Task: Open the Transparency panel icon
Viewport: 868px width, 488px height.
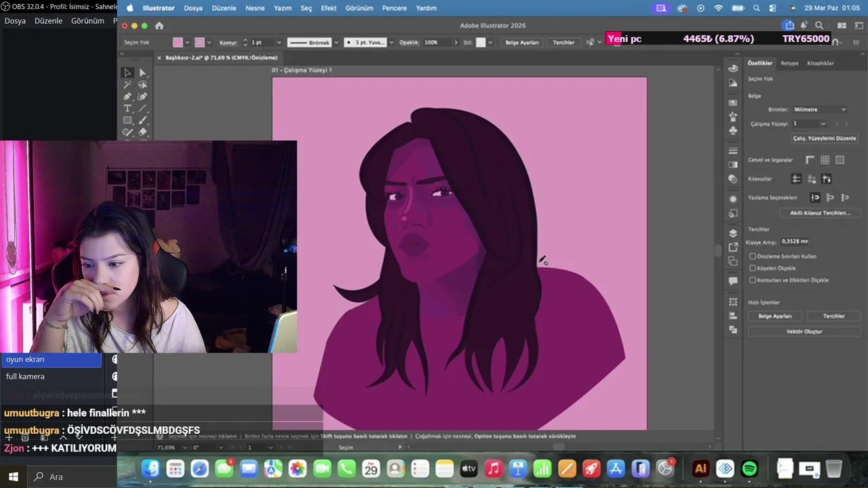Action: [733, 179]
